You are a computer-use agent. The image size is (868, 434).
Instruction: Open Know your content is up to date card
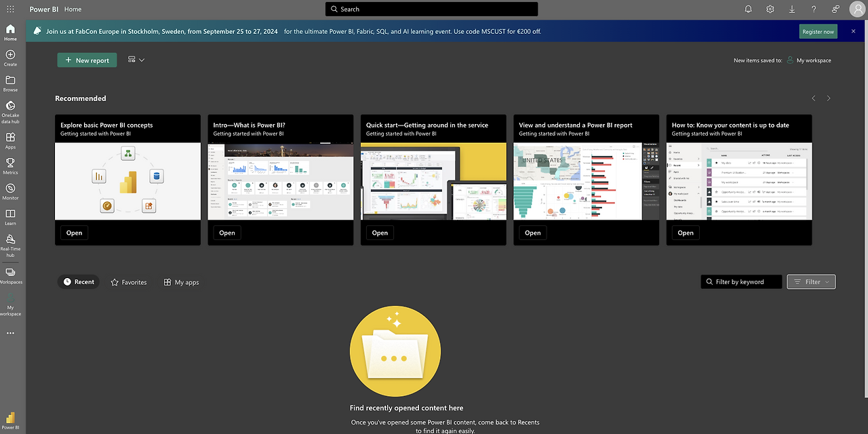(686, 233)
